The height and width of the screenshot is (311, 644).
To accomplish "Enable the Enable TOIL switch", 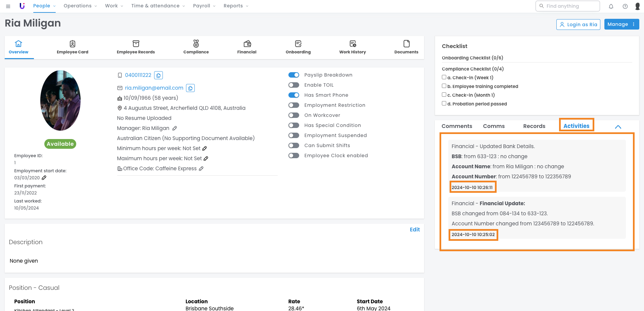I will pos(294,85).
